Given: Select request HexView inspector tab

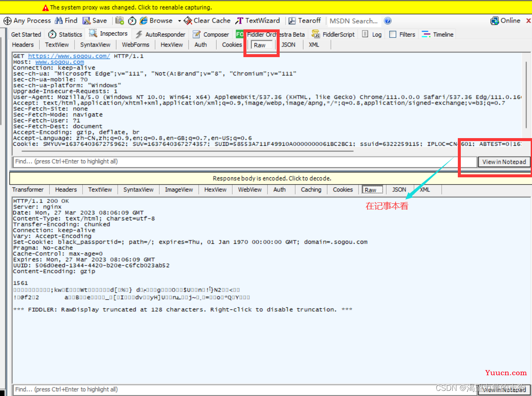Looking at the screenshot, I should point(172,45).
